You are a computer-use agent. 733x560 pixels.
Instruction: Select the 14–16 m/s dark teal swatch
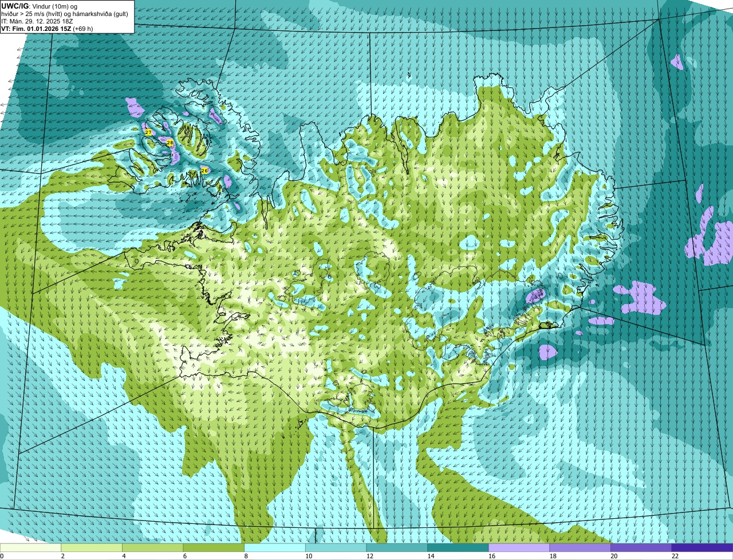click(458, 547)
